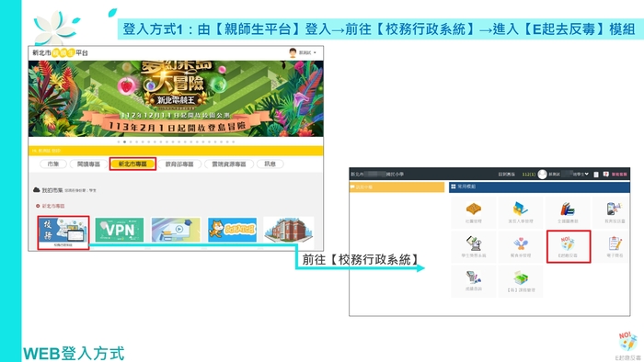Click the white document icon in the dark header

[x=596, y=175]
